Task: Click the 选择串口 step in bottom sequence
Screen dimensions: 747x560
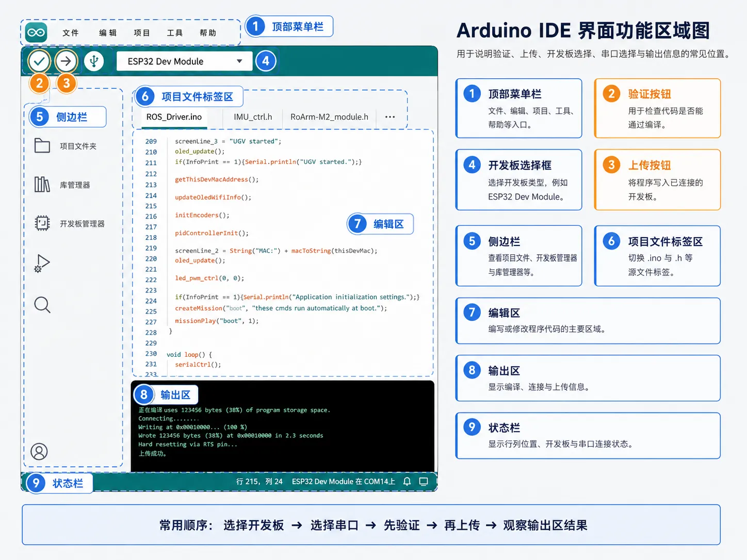Action: click(334, 525)
